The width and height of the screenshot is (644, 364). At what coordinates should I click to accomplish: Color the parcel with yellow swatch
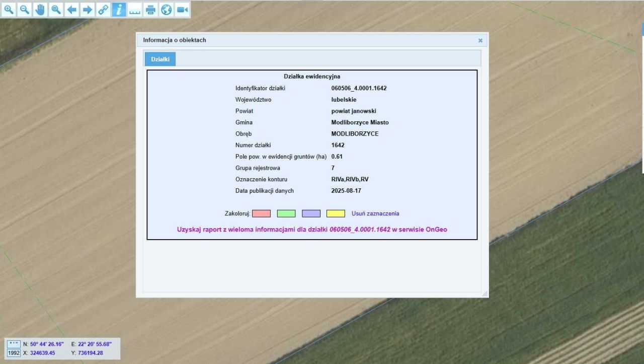[336, 213]
